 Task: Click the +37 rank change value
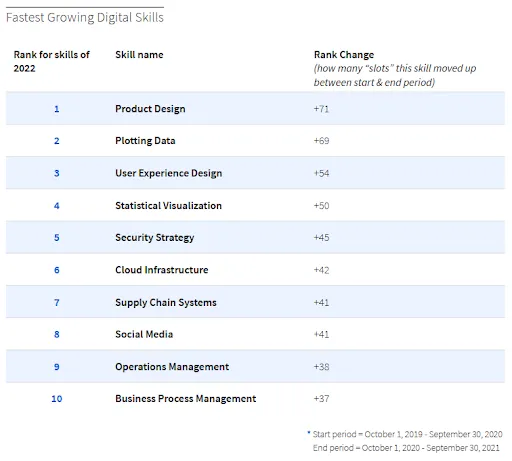coord(321,399)
